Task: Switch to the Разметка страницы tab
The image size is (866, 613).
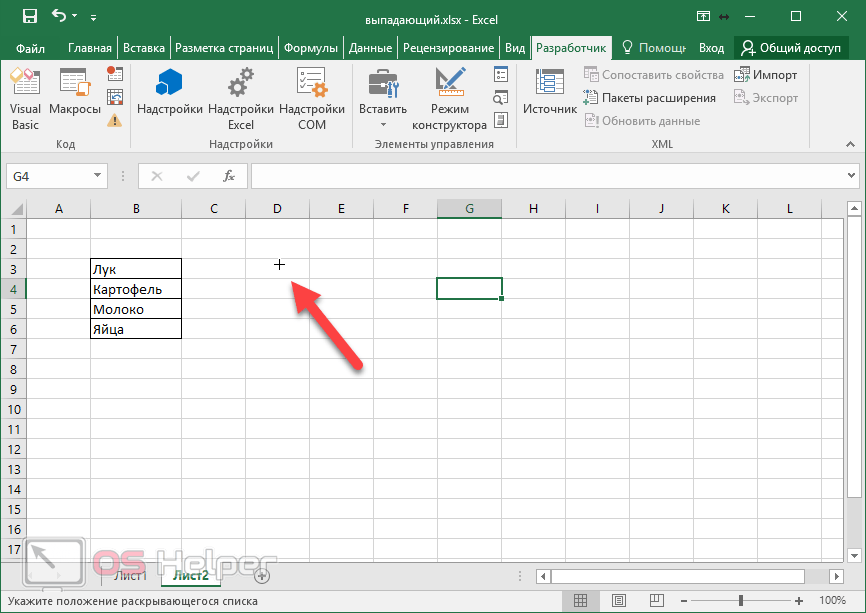Action: click(x=224, y=48)
